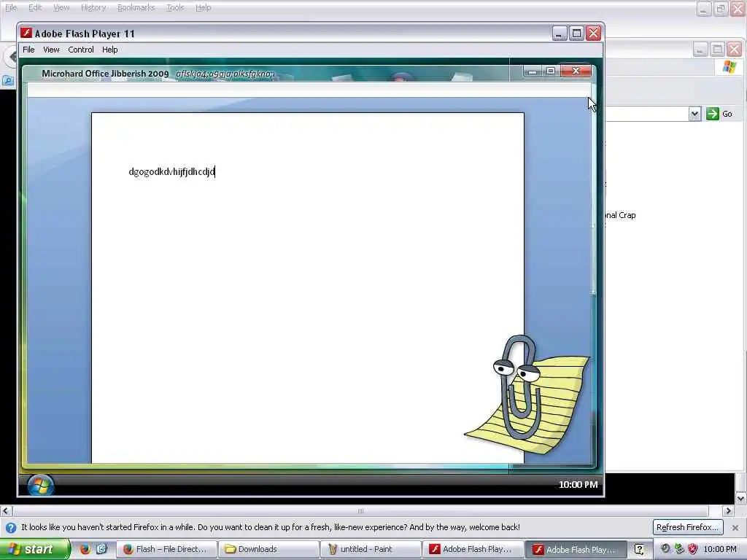Screen dimensions: 747x560
Task: Launch Firefox from quick launch
Action: click(85, 549)
